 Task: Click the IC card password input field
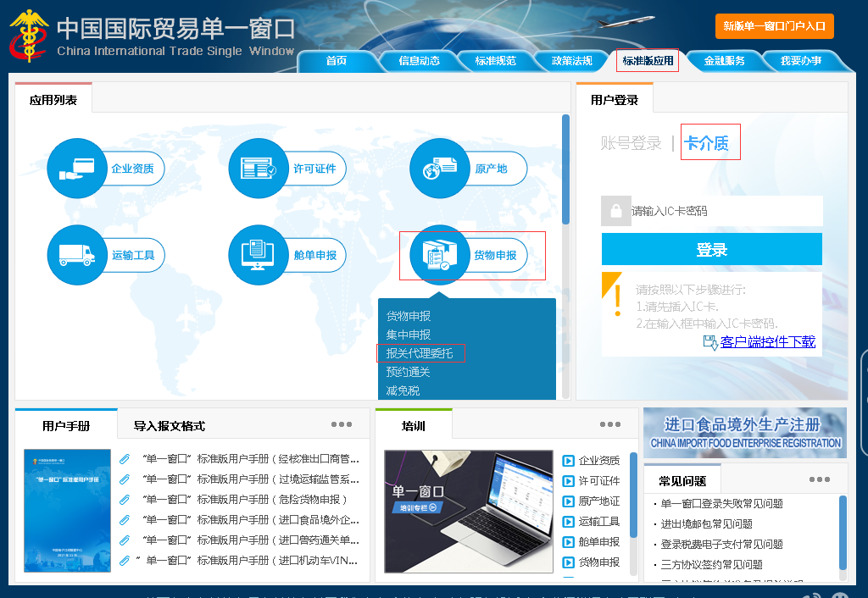(x=726, y=211)
